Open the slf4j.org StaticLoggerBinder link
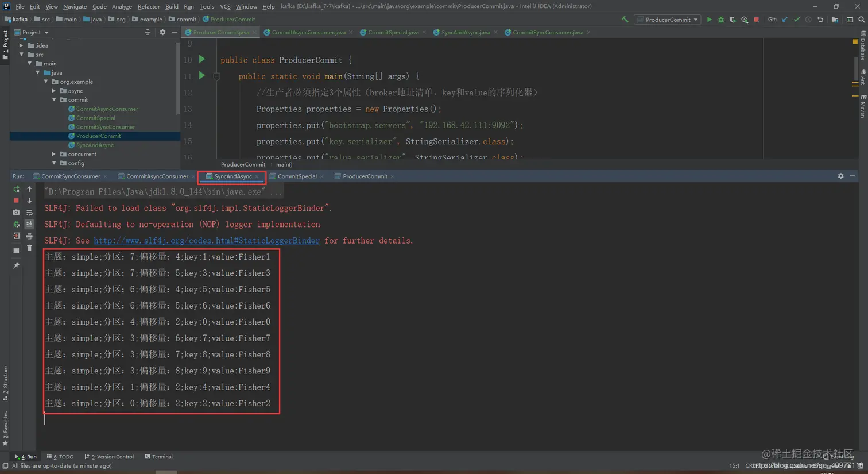Viewport: 868px width, 474px height. tap(207, 241)
